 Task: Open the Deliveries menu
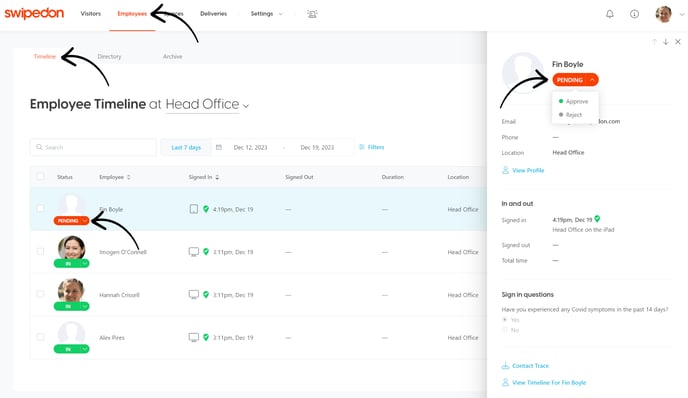pyautogui.click(x=213, y=14)
